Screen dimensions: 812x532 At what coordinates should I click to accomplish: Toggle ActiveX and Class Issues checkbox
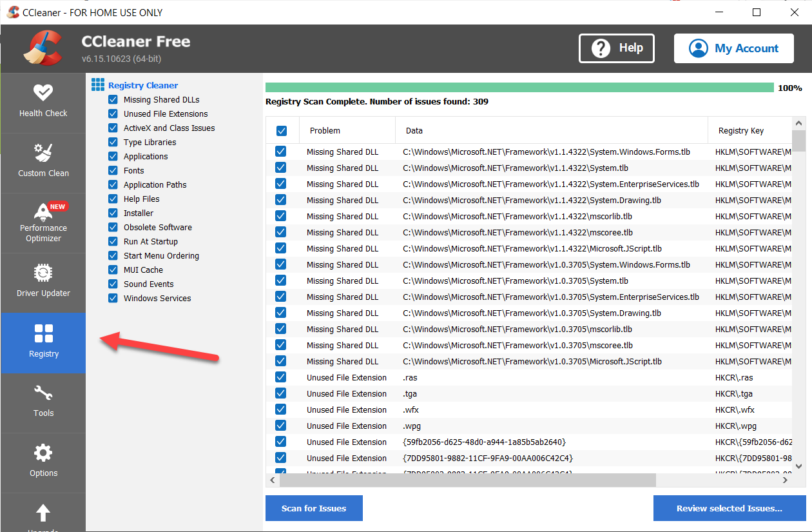(x=113, y=128)
